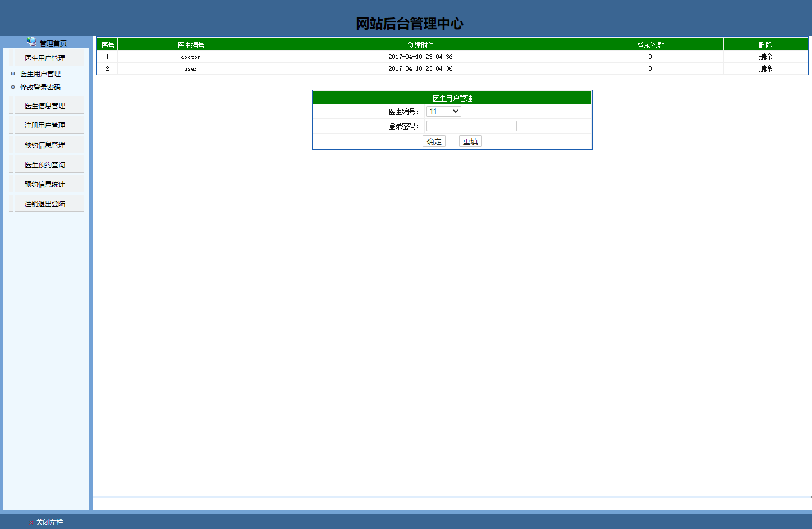Select the doctor cell in the table

click(191, 57)
